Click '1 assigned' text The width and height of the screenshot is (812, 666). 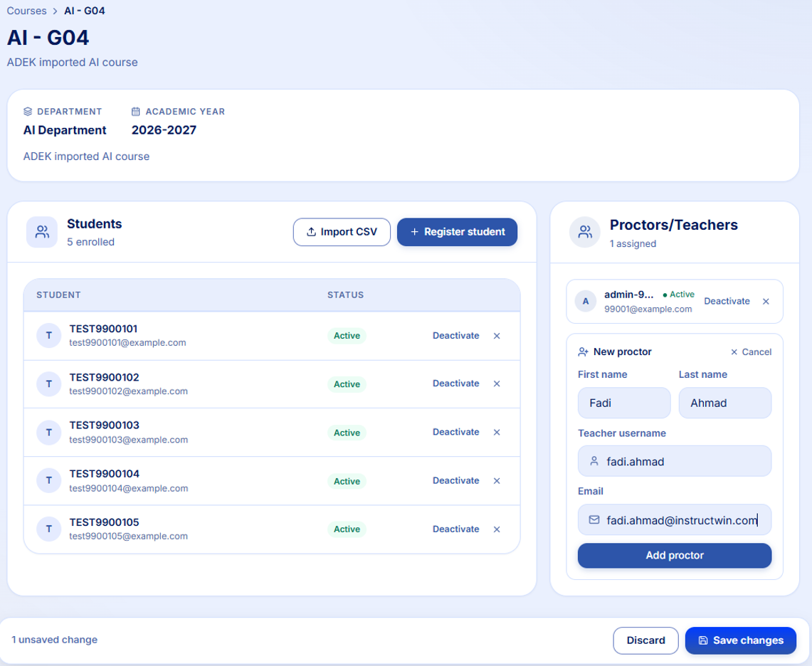coord(633,243)
